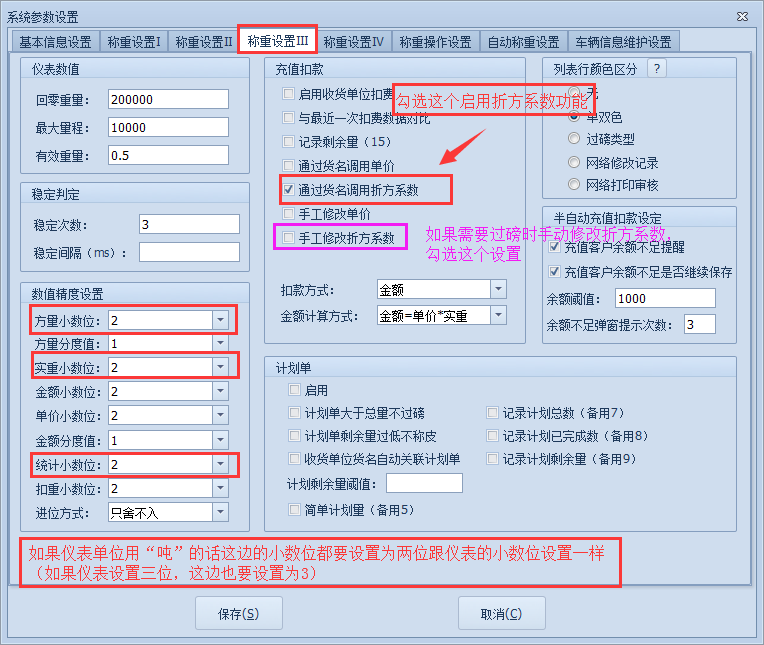Check 计划单大于总量不过磅
The image size is (764, 645).
[x=294, y=413]
